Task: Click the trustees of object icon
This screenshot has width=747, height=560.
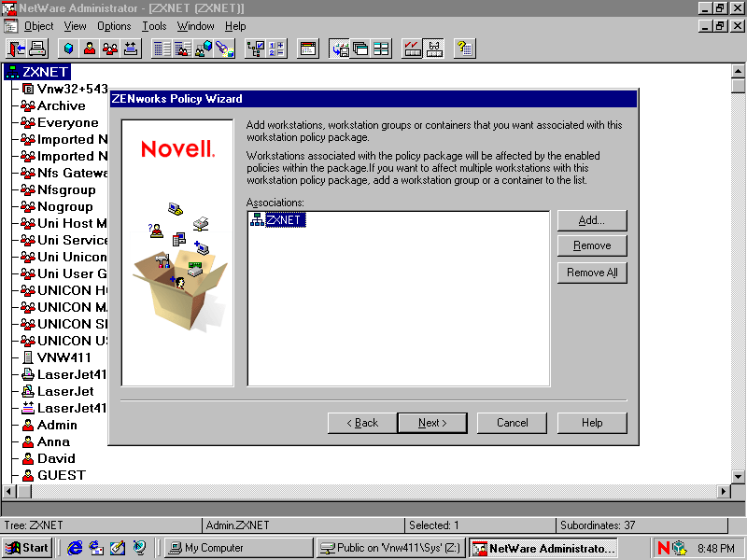Action: coord(204,49)
